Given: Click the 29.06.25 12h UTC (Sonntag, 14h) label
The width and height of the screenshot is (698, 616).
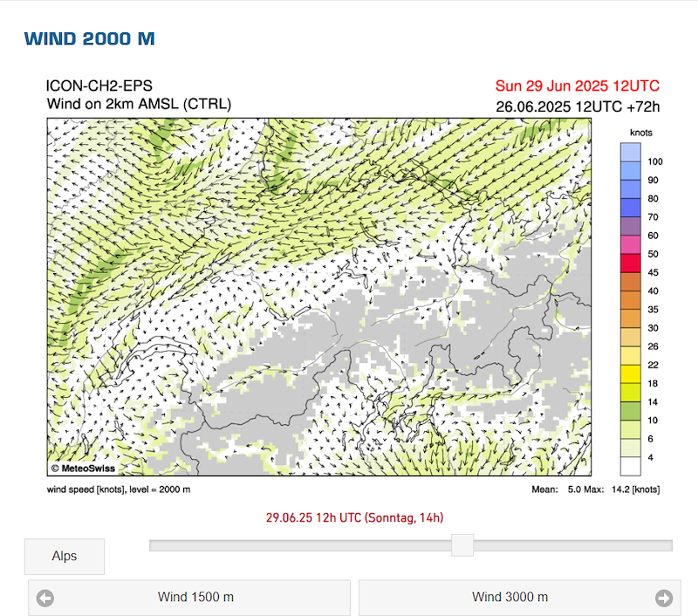Looking at the screenshot, I should (354, 517).
